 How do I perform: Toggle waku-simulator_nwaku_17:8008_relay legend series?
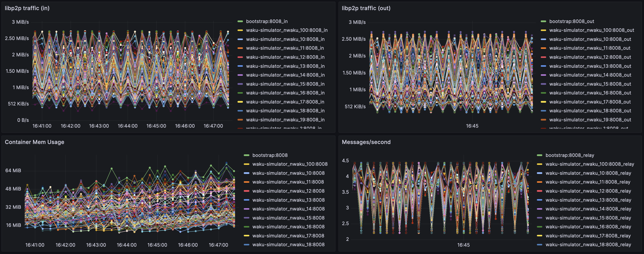(588, 236)
